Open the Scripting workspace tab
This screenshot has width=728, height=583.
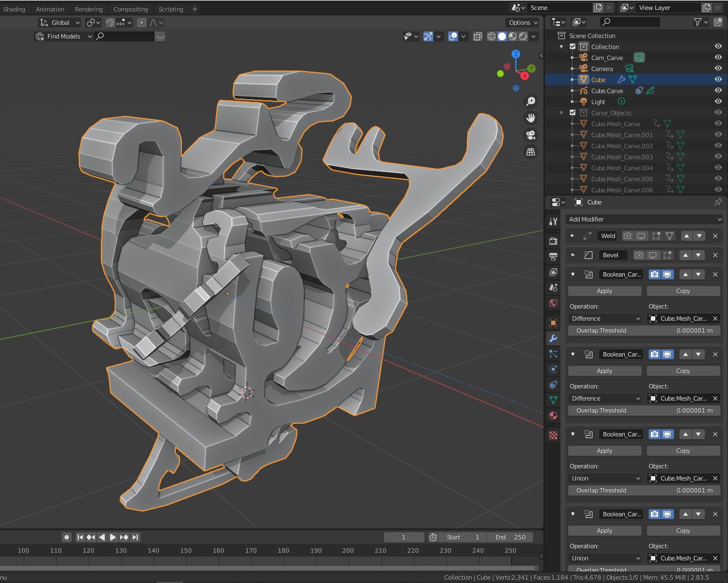pyautogui.click(x=171, y=9)
